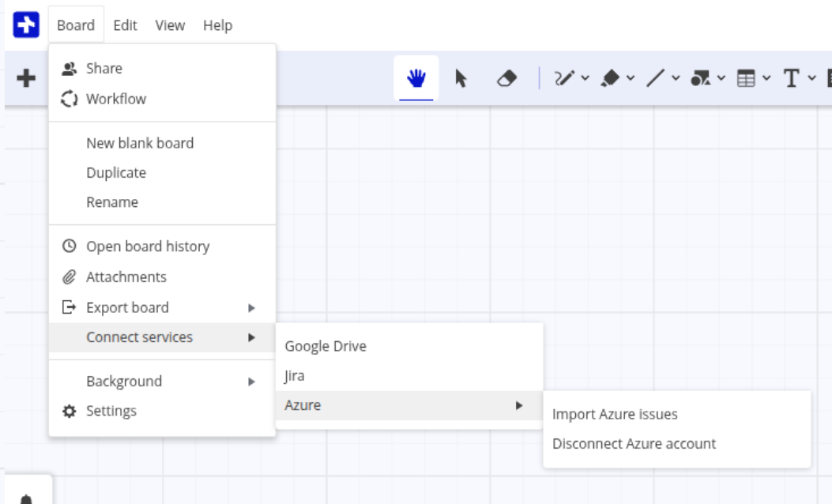
Task: Expand Azure submenu arrow
Action: click(519, 405)
